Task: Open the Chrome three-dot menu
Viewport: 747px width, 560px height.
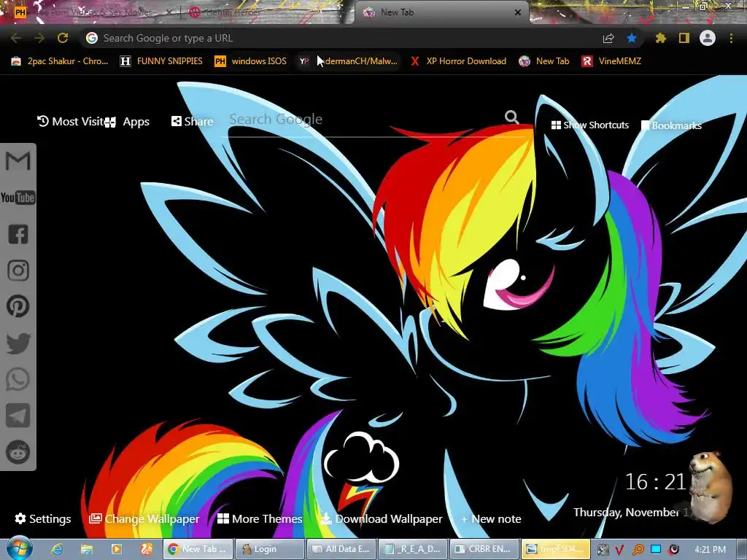Action: (731, 38)
